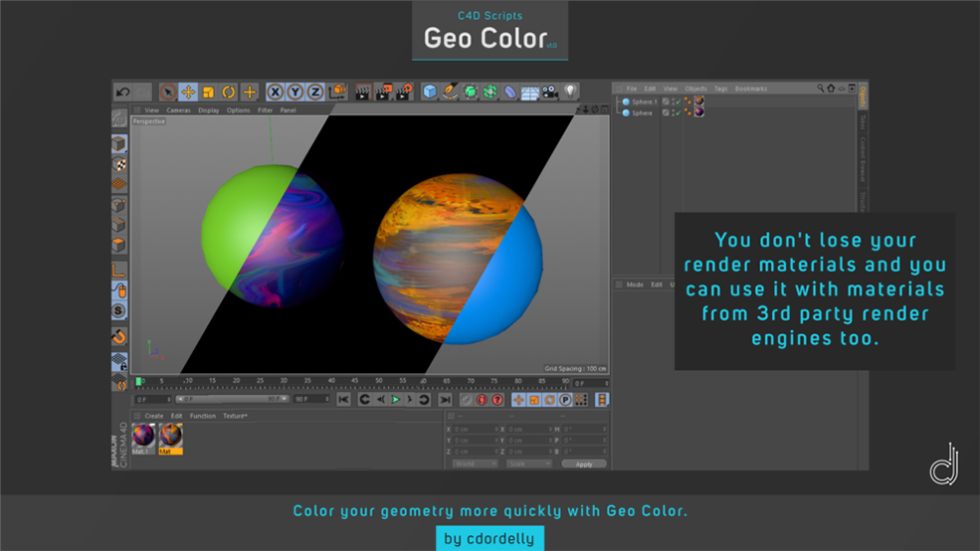Select the Workplane grid icon
The image size is (980, 551).
coord(119,184)
